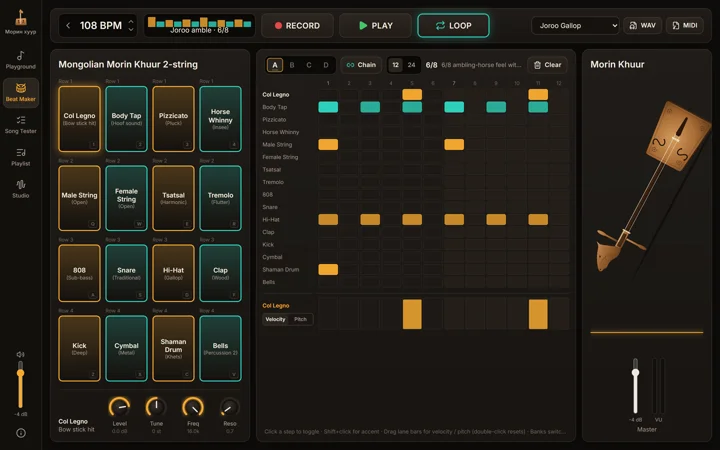This screenshot has width=720, height=450.
Task: Toggle the LOOP mode button
Action: tap(453, 26)
